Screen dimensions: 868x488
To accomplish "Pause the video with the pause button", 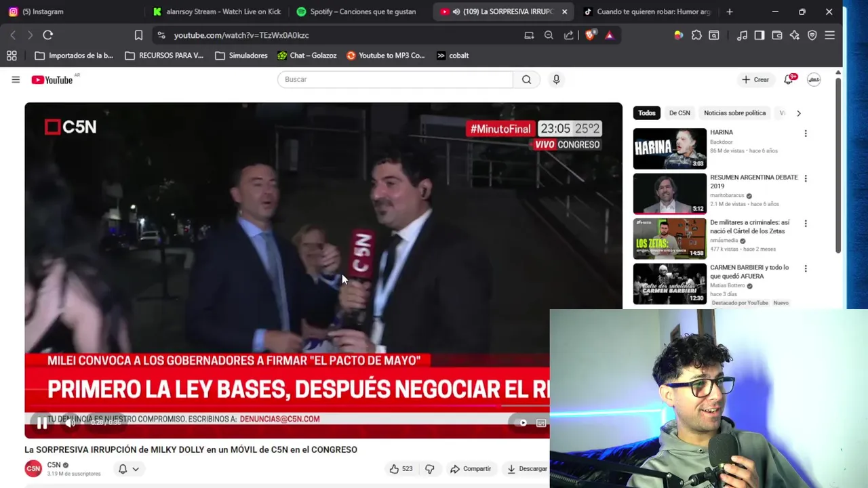I will [x=41, y=423].
